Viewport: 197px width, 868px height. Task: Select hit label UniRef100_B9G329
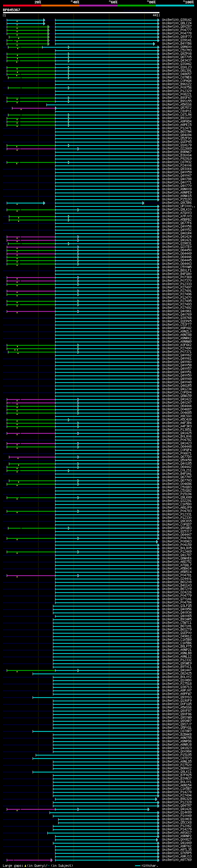(x=177, y=799)
